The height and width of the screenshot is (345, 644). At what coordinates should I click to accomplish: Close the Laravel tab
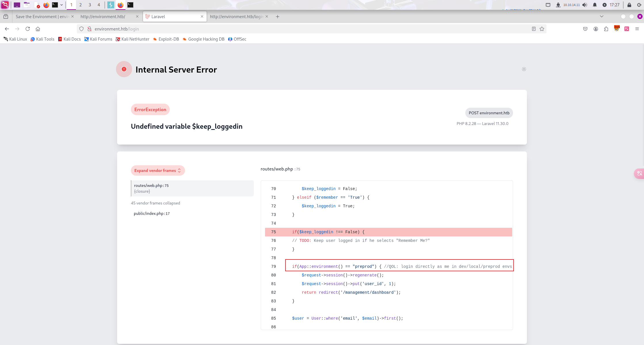click(202, 17)
